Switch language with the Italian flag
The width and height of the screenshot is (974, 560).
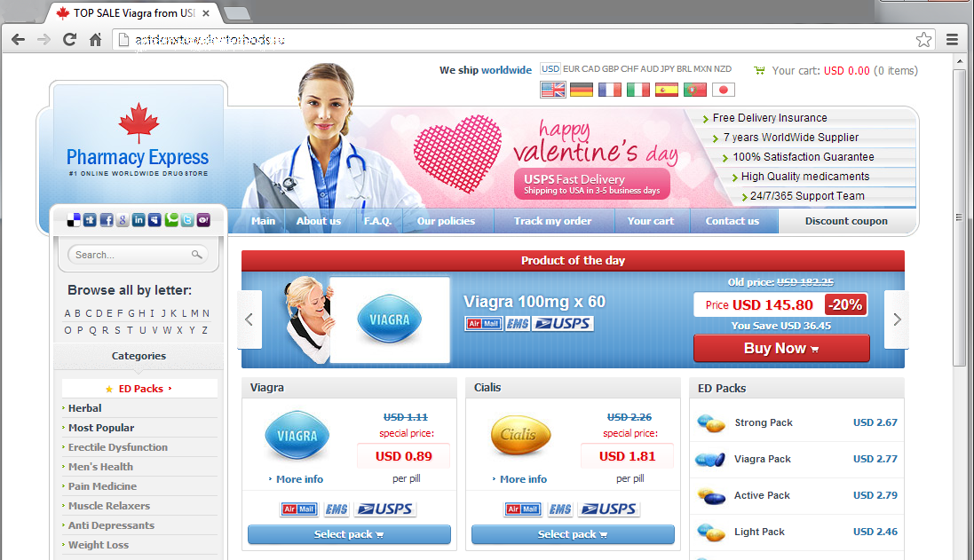[638, 90]
